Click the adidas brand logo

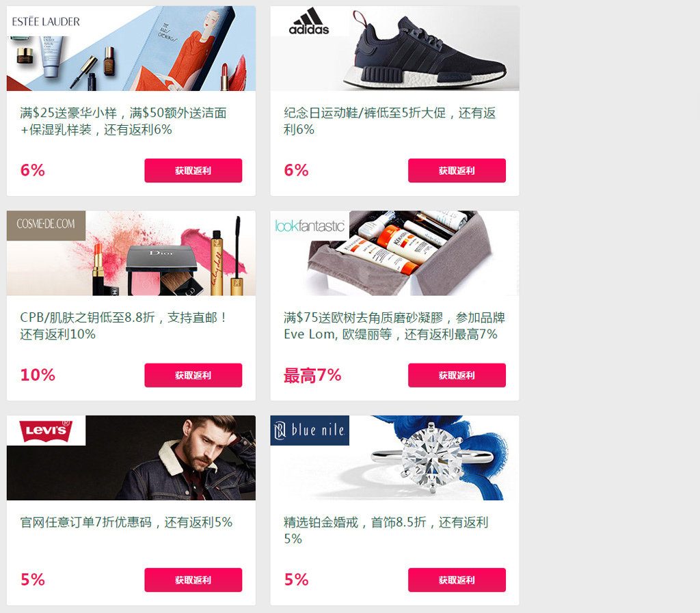coord(309,21)
